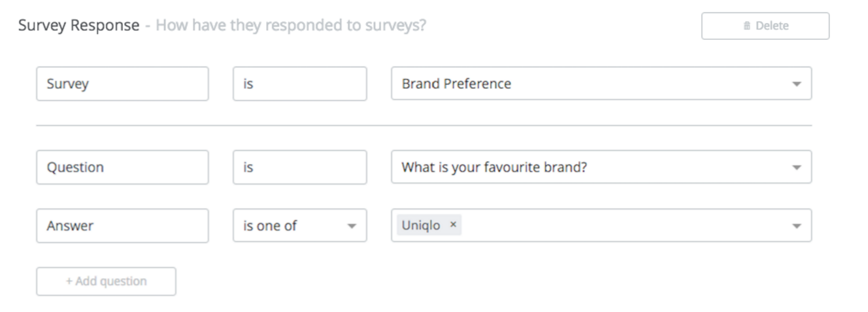Screen dimensions: 868x312
Task: Expand the Answer values dropdown arrow
Action: pyautogui.click(x=796, y=226)
